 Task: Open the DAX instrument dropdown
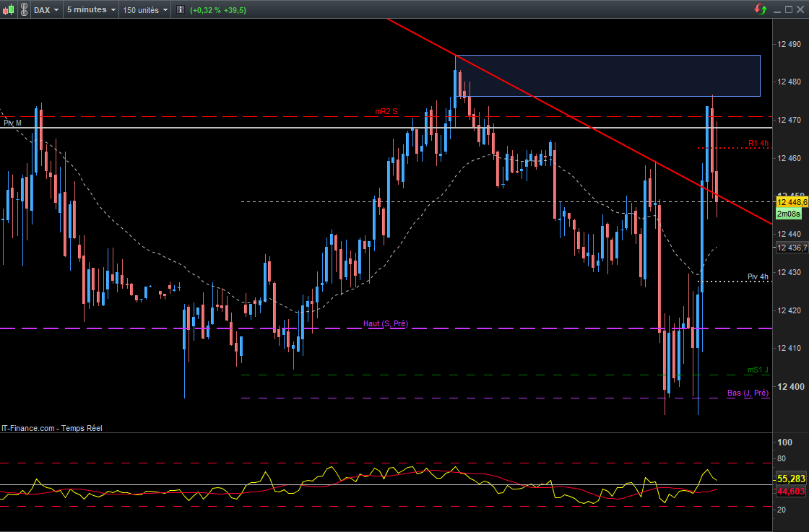click(x=46, y=10)
